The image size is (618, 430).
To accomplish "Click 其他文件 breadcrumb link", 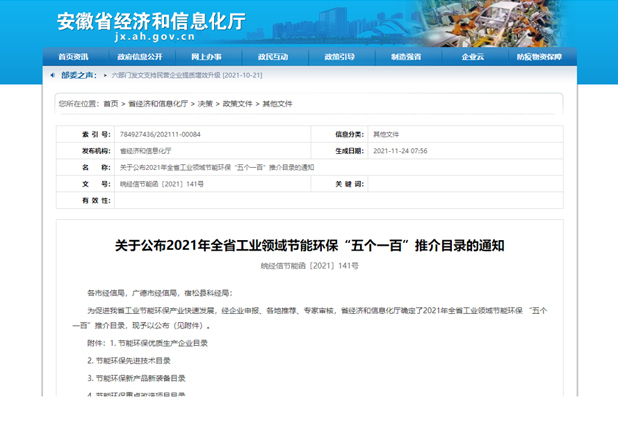I will click(277, 103).
